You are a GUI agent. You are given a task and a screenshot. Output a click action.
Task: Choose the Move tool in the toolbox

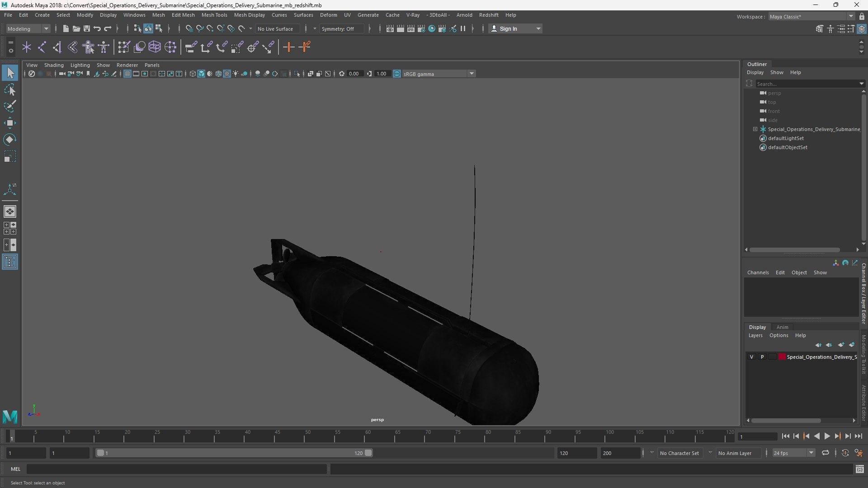tap(10, 123)
